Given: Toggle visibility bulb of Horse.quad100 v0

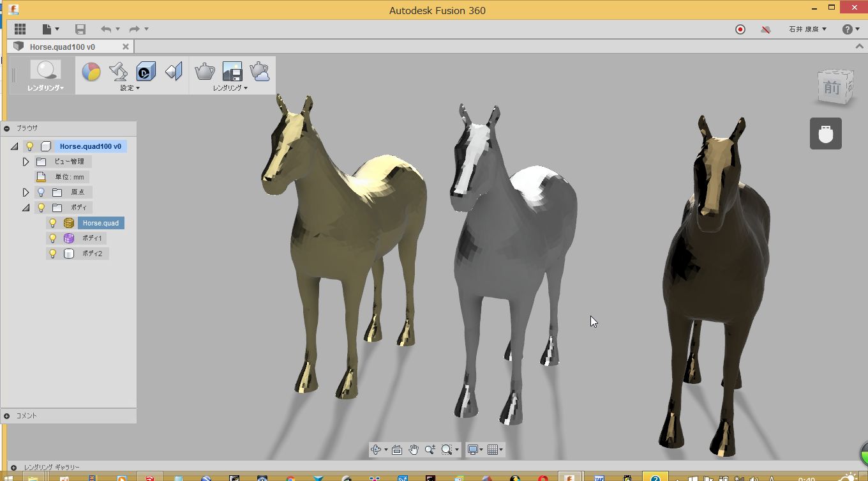Looking at the screenshot, I should (x=29, y=146).
